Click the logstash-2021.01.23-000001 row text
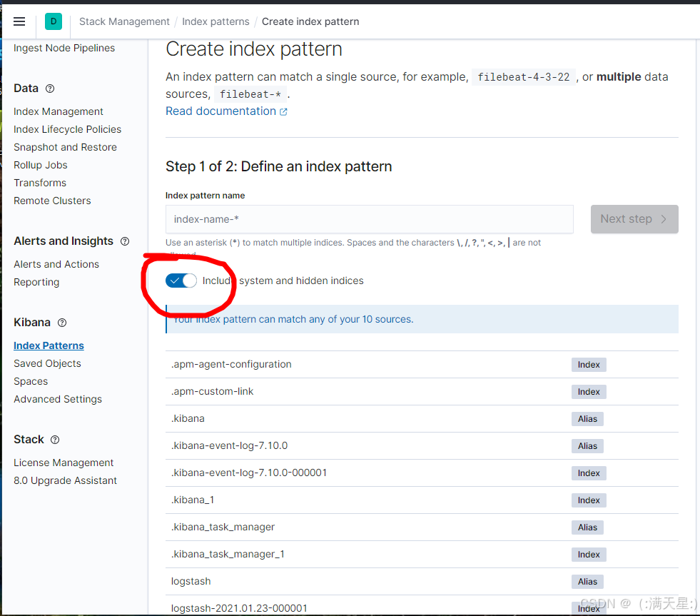The image size is (700, 616). (x=239, y=608)
